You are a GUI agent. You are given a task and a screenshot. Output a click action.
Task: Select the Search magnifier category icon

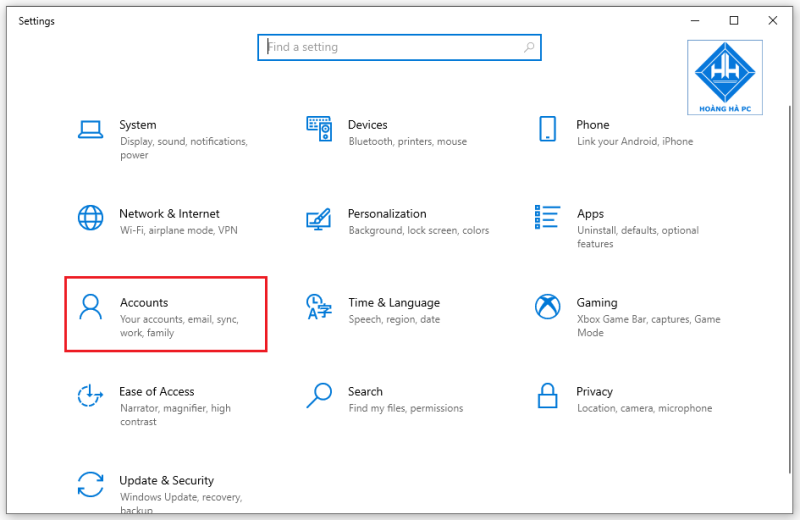click(319, 395)
